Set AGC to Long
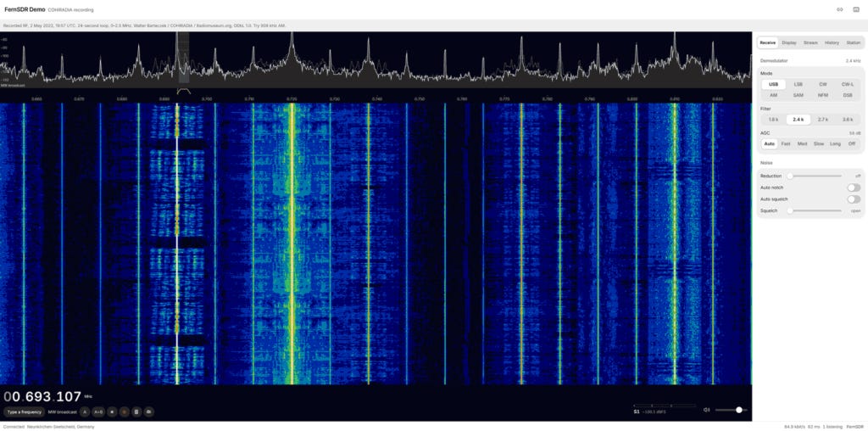The width and height of the screenshot is (868, 431). click(835, 143)
